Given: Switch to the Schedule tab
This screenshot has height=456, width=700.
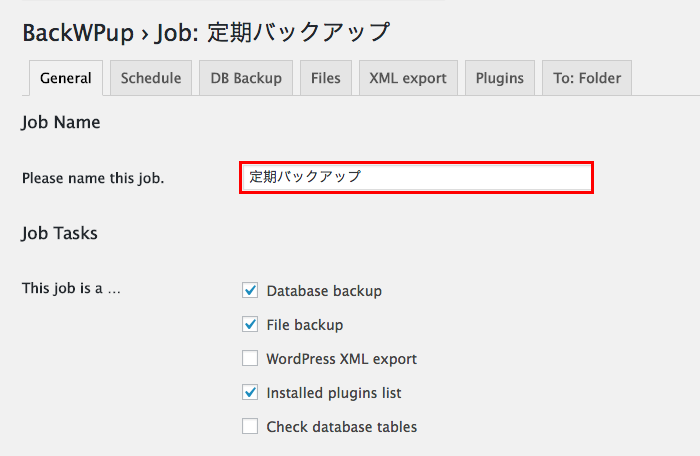Looking at the screenshot, I should coord(151,78).
